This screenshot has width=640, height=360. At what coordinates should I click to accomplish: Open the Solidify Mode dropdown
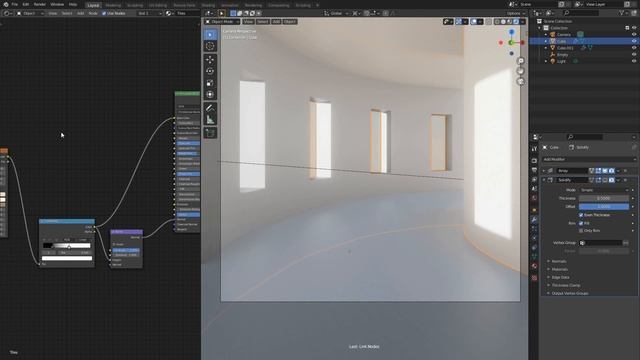[x=604, y=190]
